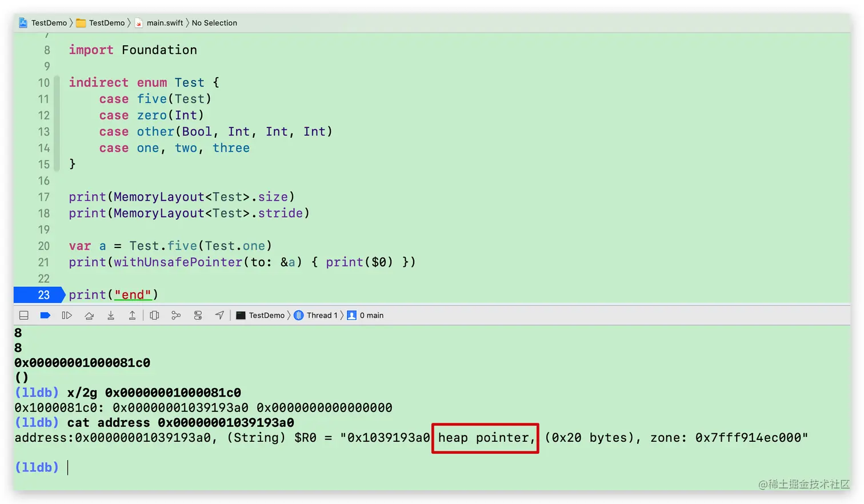Click console output 0x00000001000081c0 address
864x504 pixels.
(x=82, y=363)
